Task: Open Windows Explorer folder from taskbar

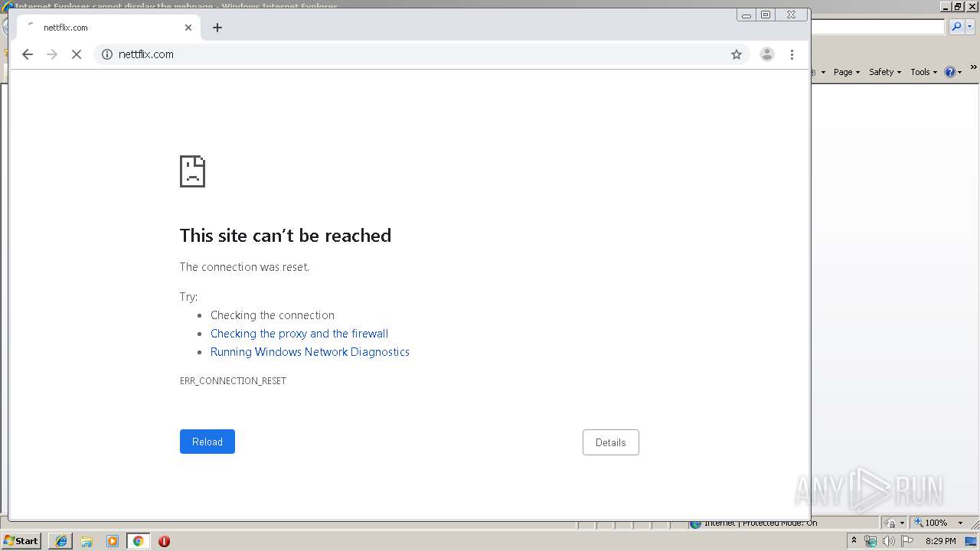Action: [87, 541]
